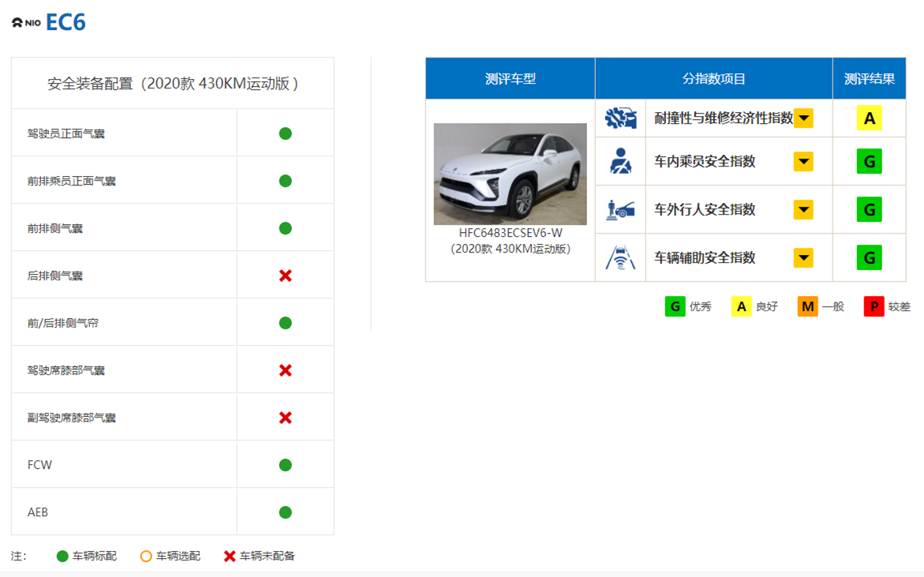Image resolution: width=924 pixels, height=577 pixels.
Task: Click the crashworthiness and repair economy index icon
Action: pos(620,118)
